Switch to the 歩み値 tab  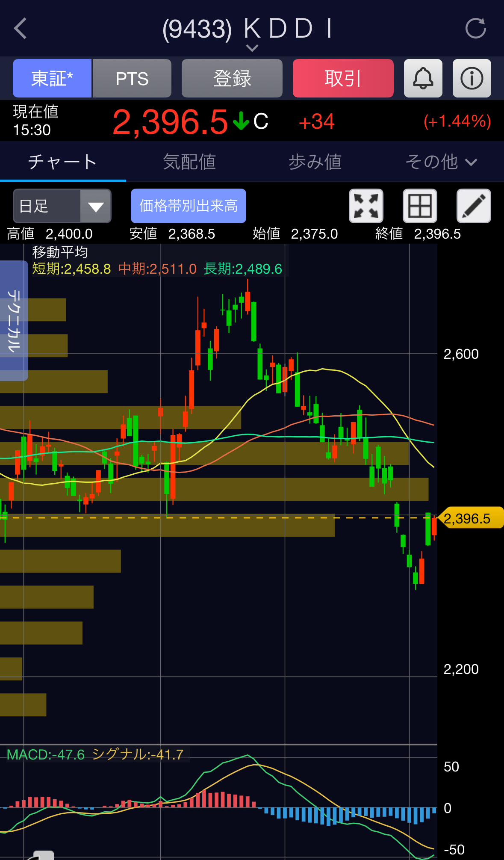[315, 162]
